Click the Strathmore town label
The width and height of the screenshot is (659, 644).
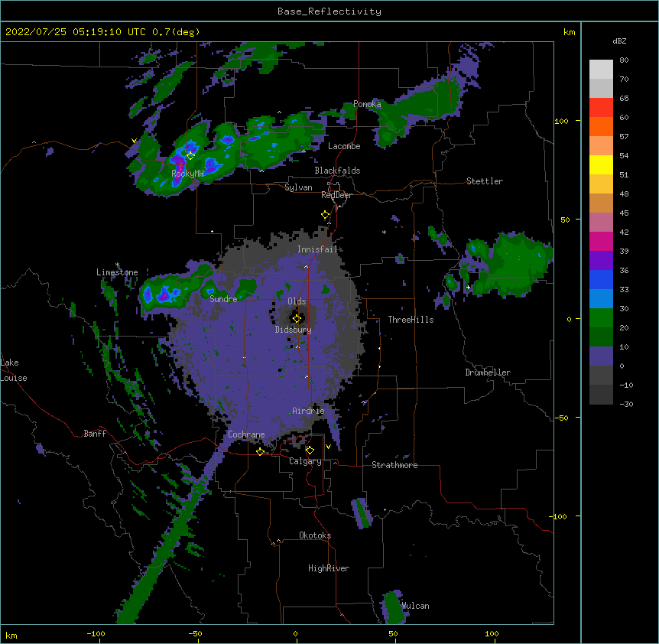[x=394, y=465]
